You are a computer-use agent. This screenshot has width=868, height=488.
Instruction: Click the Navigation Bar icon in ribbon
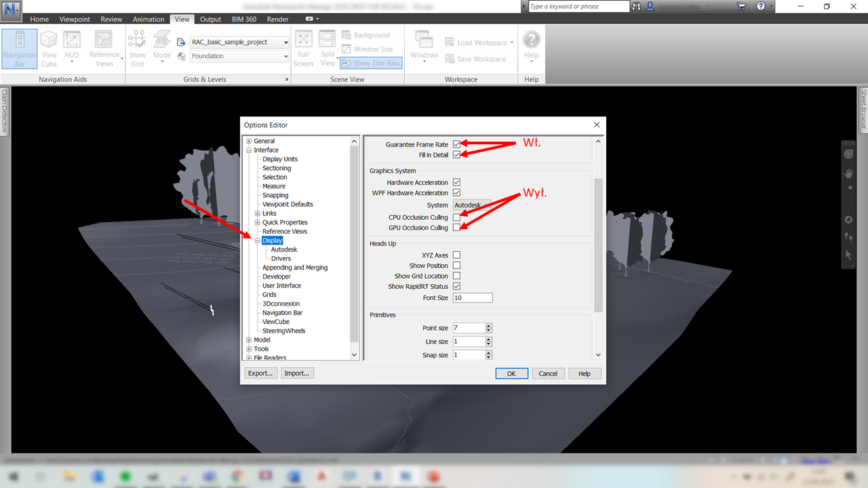tap(20, 47)
